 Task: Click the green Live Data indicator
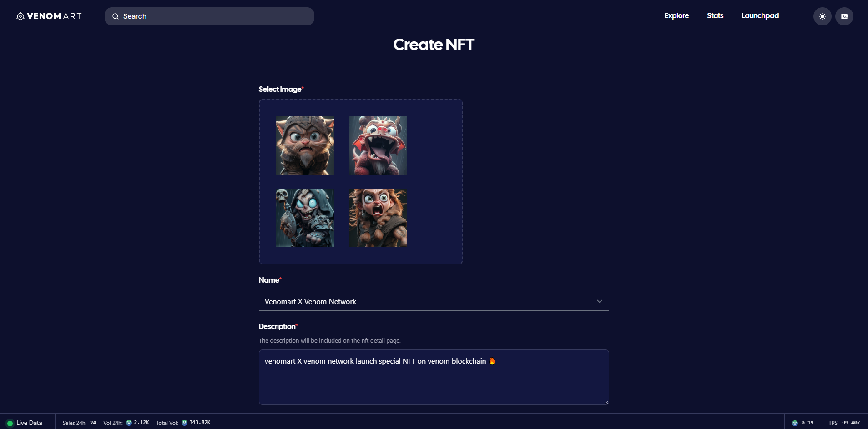(10, 423)
